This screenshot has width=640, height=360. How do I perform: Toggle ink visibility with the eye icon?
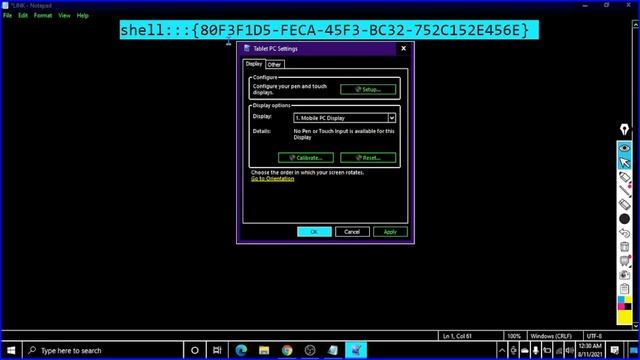coord(624,148)
